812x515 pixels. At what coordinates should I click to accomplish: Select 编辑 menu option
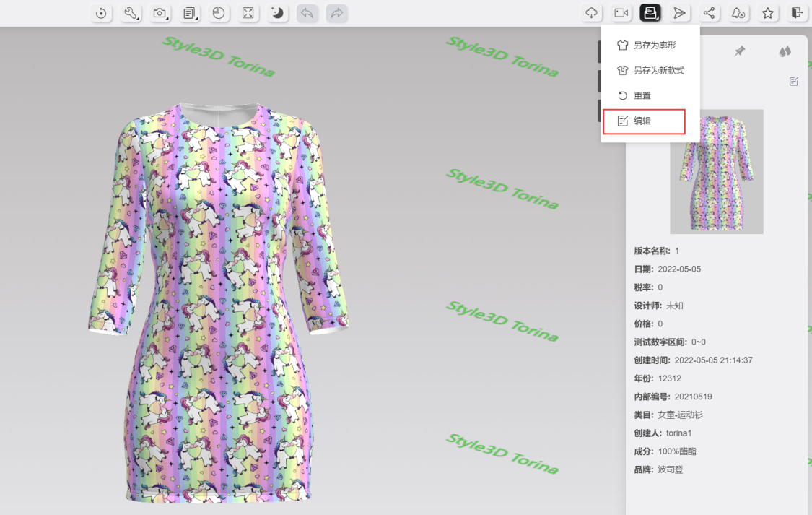coord(644,121)
